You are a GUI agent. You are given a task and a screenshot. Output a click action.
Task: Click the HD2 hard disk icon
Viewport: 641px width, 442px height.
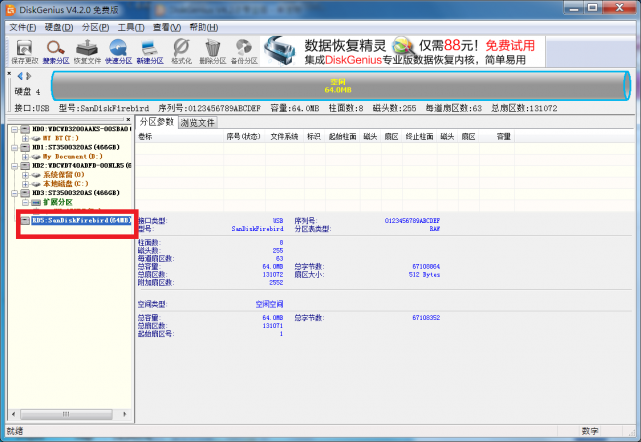click(x=25, y=166)
